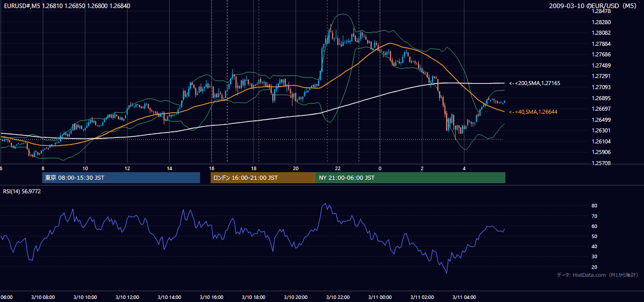Select the <-<200,SMA,1.27165 label

click(x=535, y=83)
